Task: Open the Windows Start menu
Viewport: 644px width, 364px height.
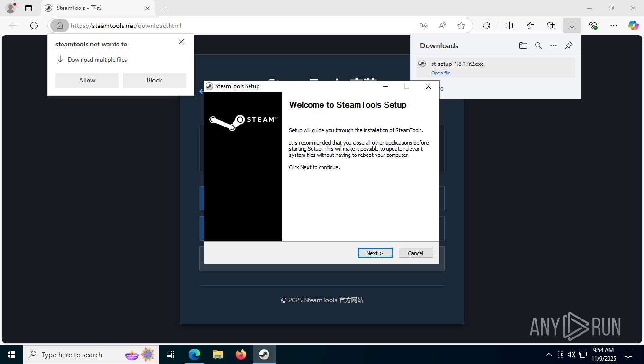Action: [x=11, y=355]
